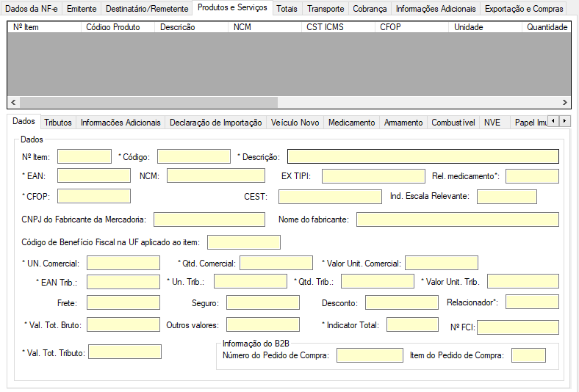Click into the Código field
Image resolution: width=579 pixels, height=392 pixels.
(x=194, y=156)
